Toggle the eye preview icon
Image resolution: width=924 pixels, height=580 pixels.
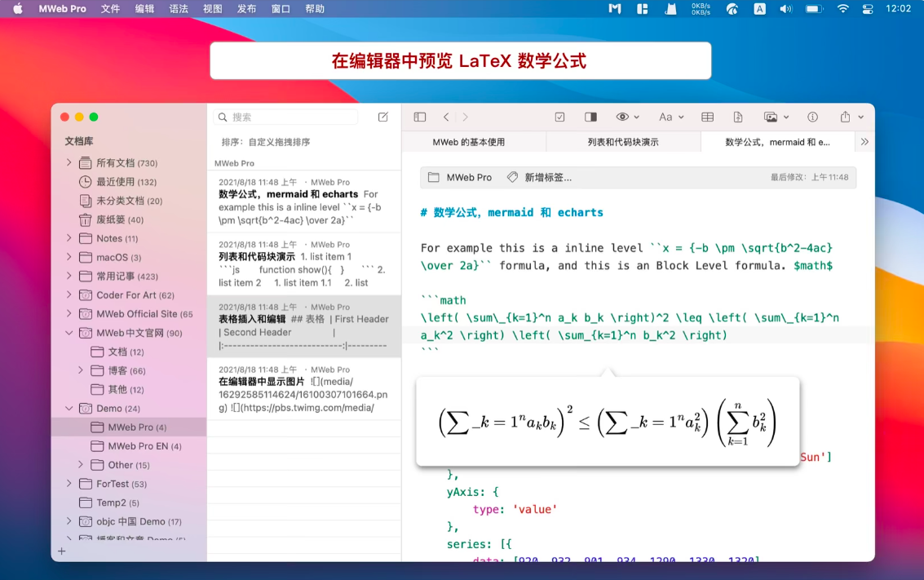pyautogui.click(x=622, y=117)
